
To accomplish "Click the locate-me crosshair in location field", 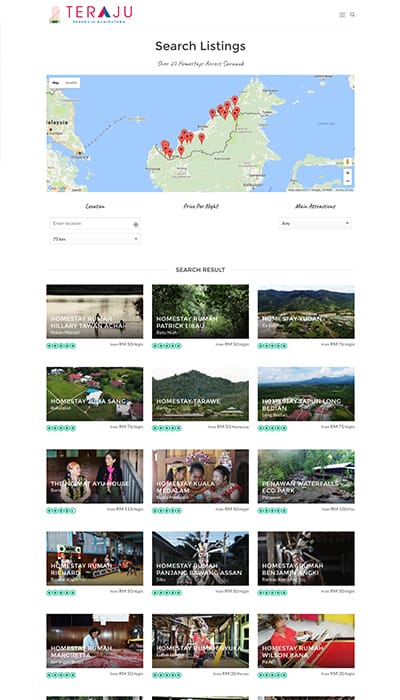I will click(136, 224).
